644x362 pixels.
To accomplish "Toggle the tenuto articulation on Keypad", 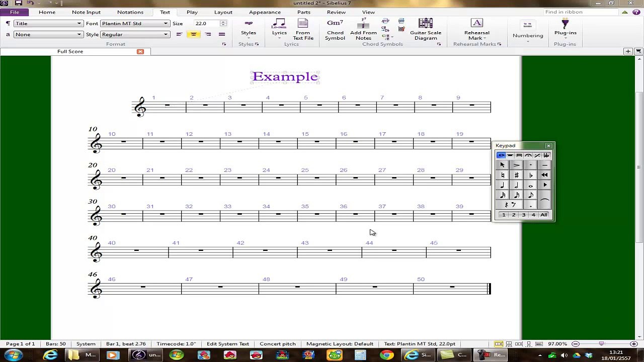I will (544, 165).
